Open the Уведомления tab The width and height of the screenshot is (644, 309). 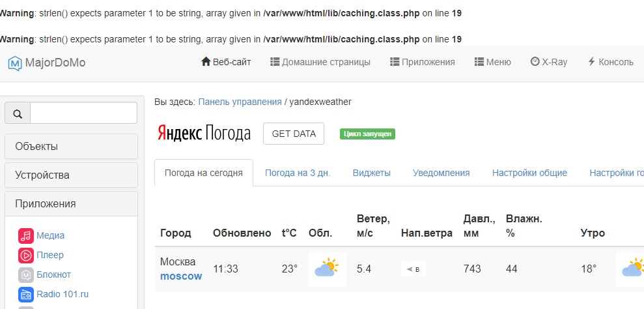[x=441, y=173]
